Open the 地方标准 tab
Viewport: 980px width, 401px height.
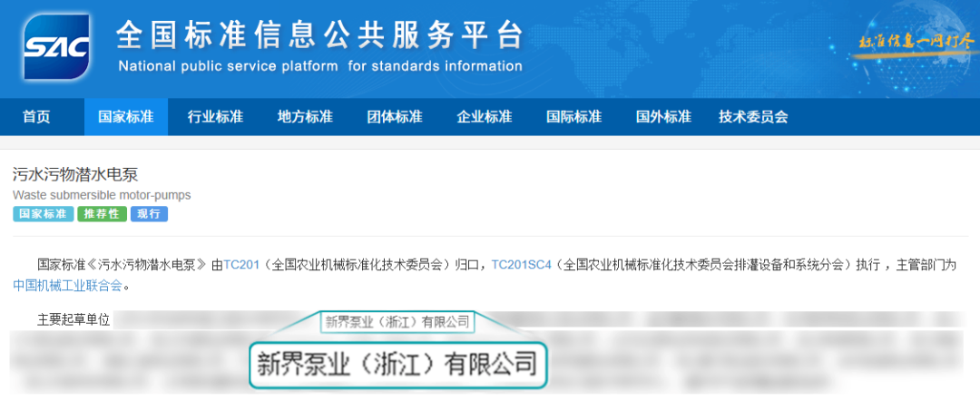(305, 117)
